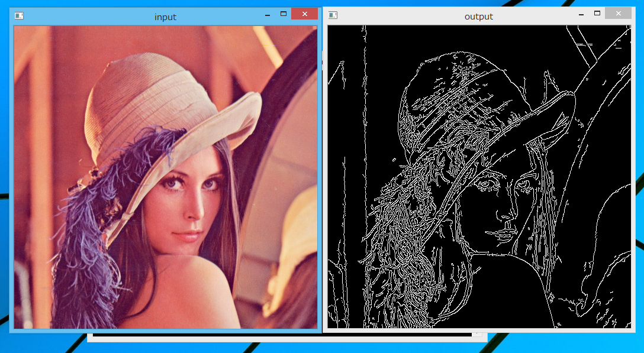The width and height of the screenshot is (644, 353).
Task: Close the output window
Action: [x=618, y=14]
